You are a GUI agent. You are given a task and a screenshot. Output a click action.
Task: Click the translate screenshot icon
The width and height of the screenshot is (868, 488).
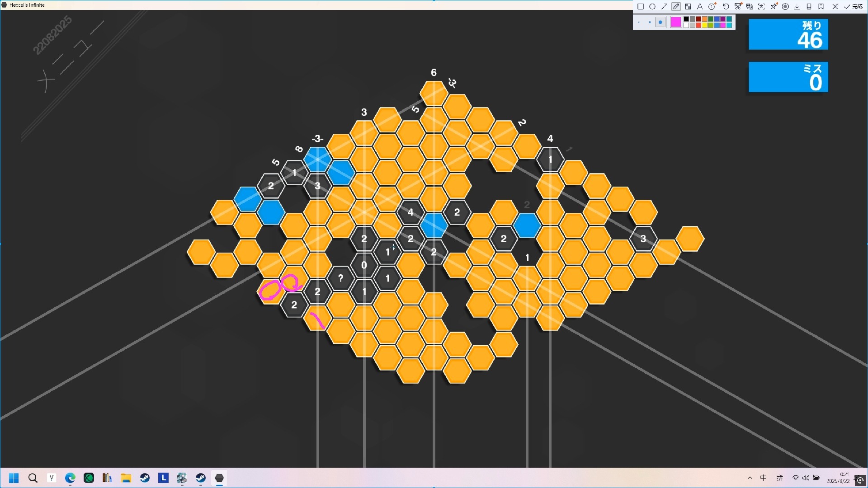point(750,6)
